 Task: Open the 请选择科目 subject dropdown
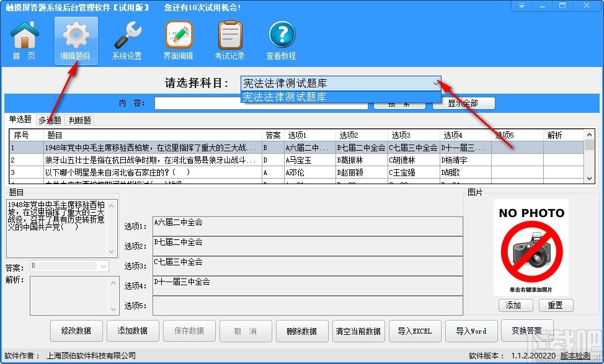(x=437, y=83)
